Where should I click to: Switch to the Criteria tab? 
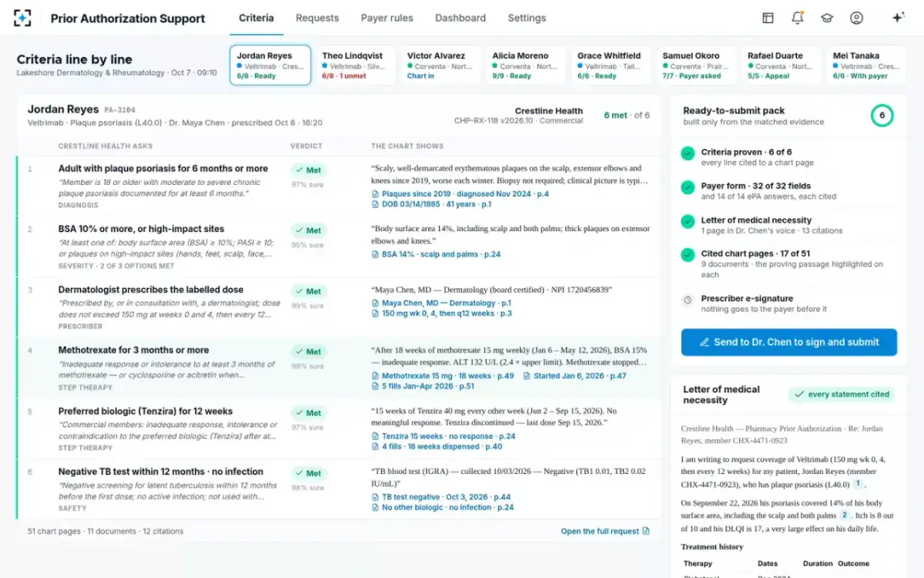click(256, 18)
